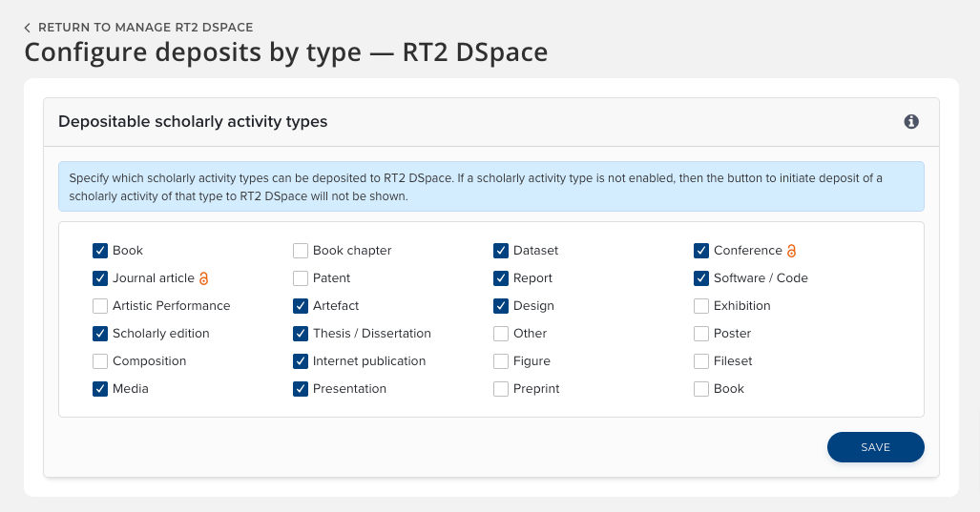The image size is (980, 512).
Task: Save the deposit type configuration
Action: pos(875,447)
